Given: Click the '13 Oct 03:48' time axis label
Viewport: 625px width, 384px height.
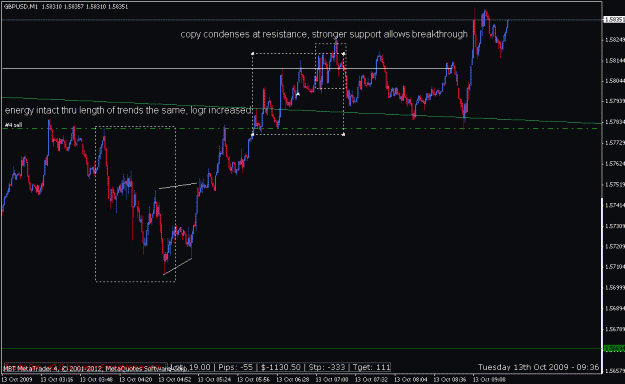Looking at the screenshot, I should pyautogui.click(x=96, y=379).
